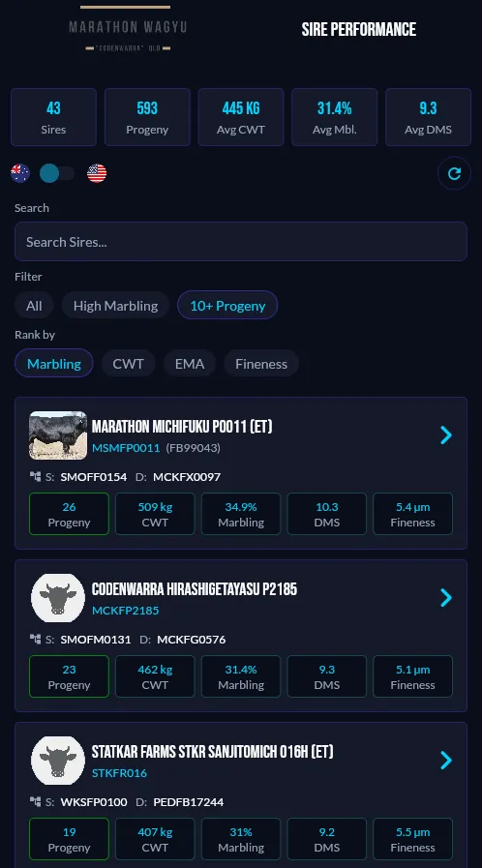Toggle the country unit switch
The width and height of the screenshot is (482, 868).
coord(57,173)
